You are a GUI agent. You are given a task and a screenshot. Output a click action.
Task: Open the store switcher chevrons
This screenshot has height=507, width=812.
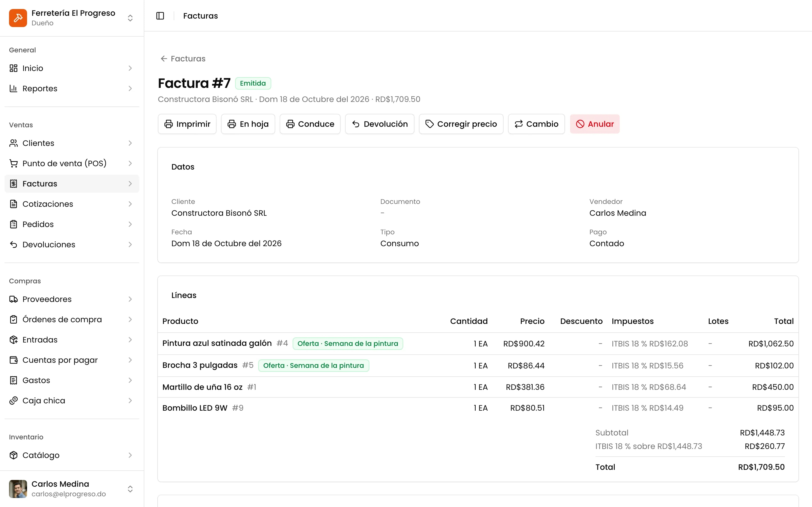coord(130,18)
